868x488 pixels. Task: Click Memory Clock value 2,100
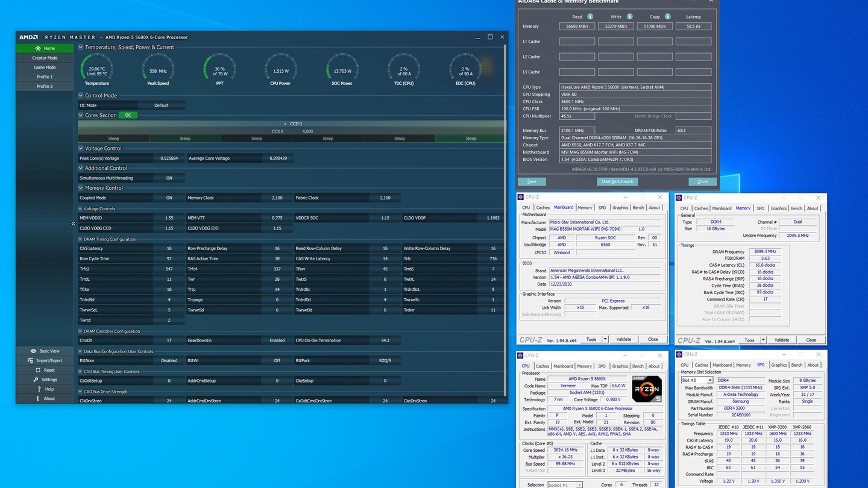click(x=277, y=198)
